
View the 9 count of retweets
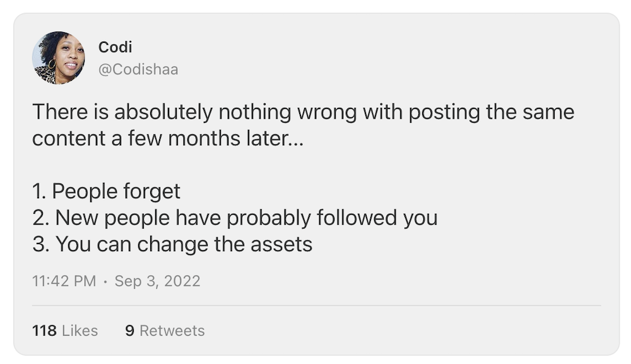click(129, 331)
